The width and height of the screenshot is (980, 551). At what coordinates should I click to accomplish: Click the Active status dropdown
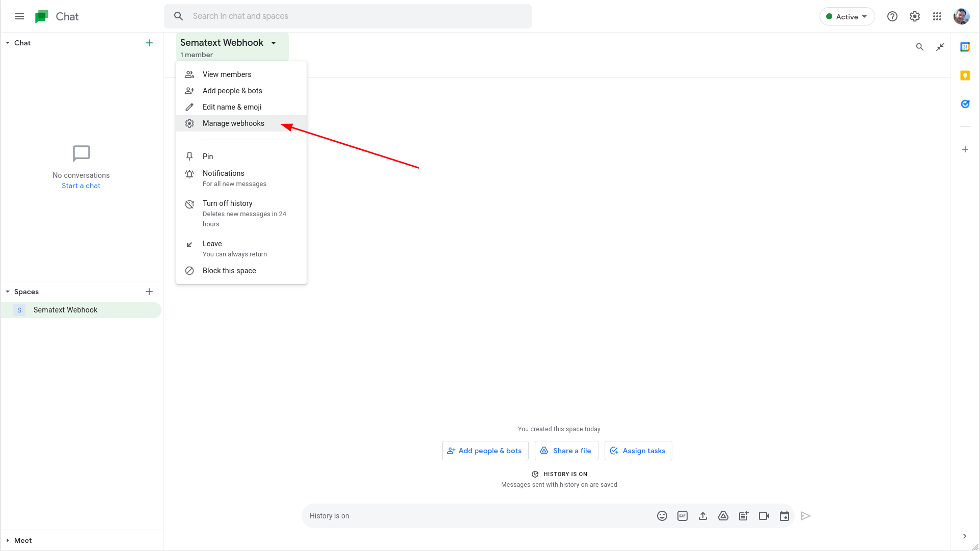point(845,16)
